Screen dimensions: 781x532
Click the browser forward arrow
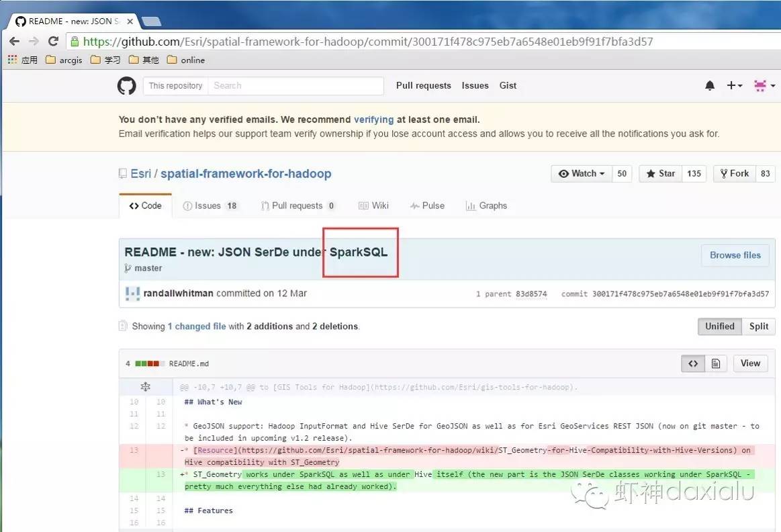point(34,42)
